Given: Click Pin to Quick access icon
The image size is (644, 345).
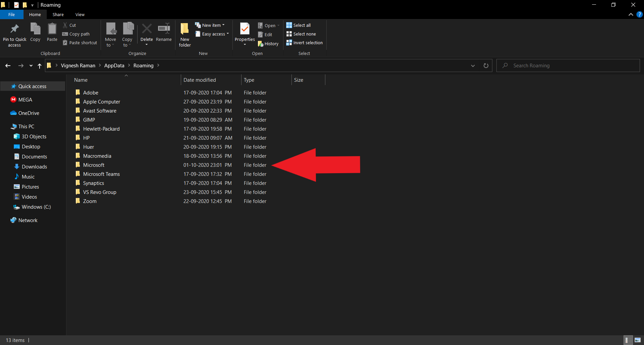Looking at the screenshot, I should (14, 29).
